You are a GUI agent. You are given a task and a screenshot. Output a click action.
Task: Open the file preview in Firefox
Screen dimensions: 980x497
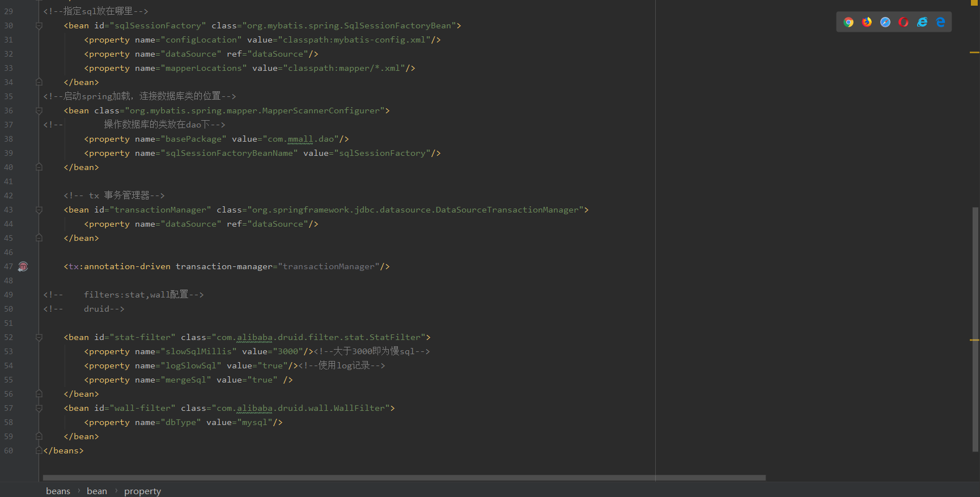click(867, 22)
